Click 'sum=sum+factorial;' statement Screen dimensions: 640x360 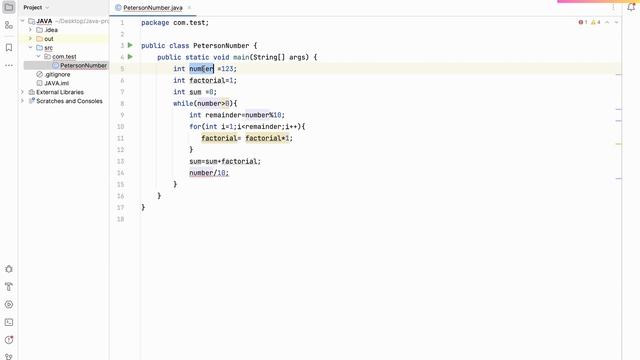[x=225, y=161]
